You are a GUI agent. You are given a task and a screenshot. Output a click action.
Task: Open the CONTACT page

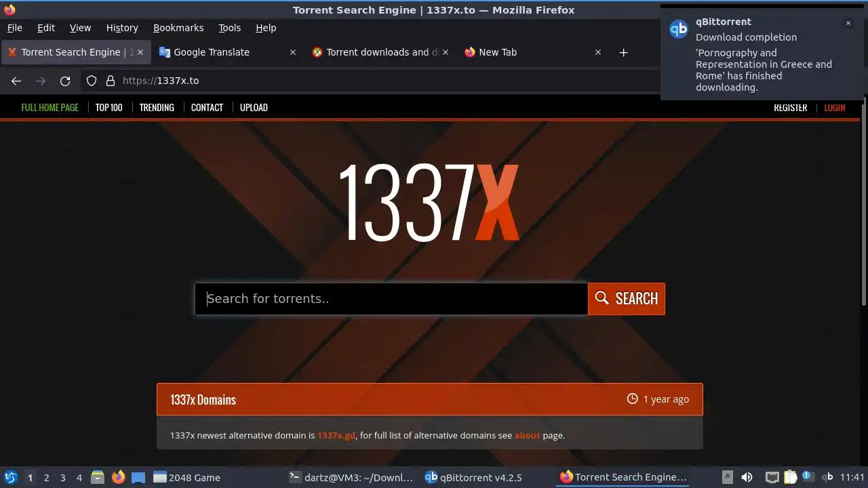pos(207,108)
